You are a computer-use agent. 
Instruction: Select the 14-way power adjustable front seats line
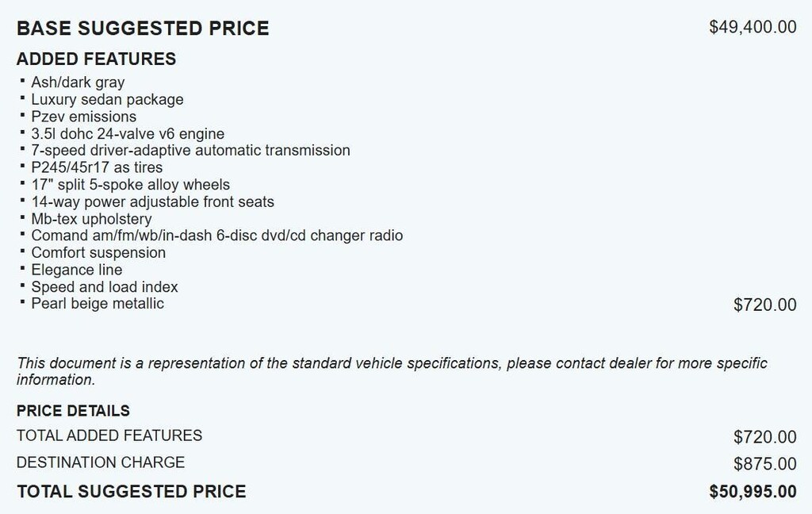coord(152,201)
